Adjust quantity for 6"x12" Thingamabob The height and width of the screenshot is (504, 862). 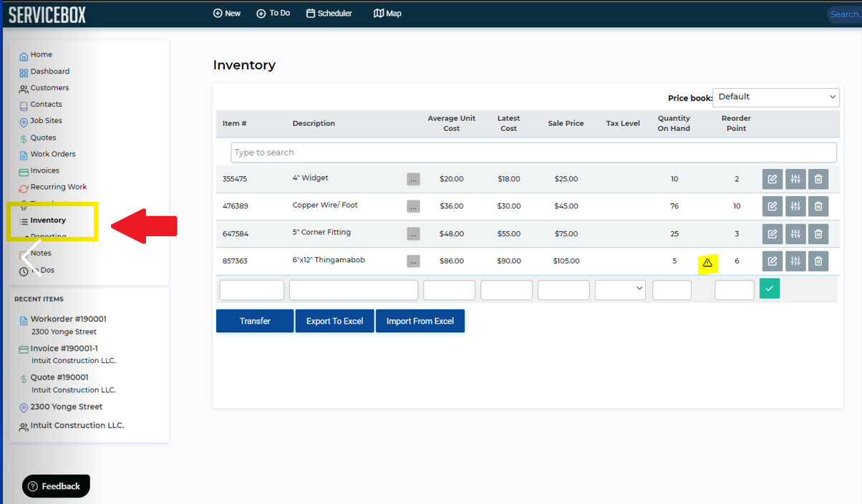click(795, 261)
